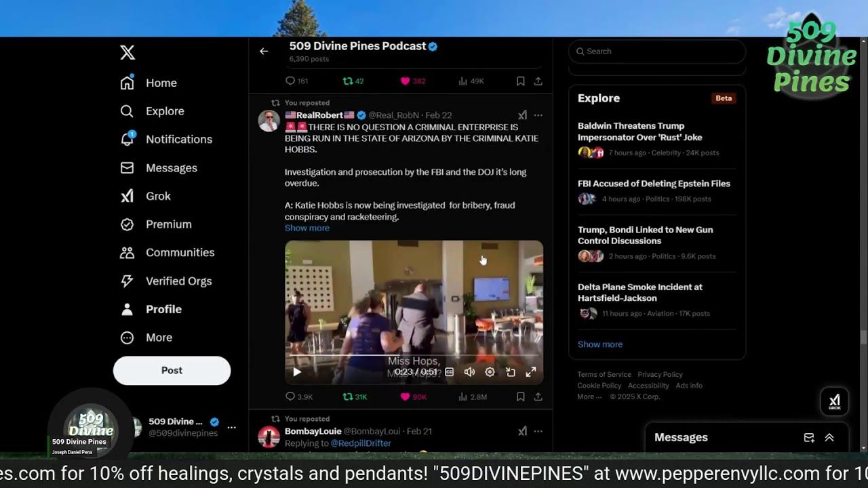The width and height of the screenshot is (868, 488).
Task: Play the video in RealRobert's post
Action: [297, 371]
